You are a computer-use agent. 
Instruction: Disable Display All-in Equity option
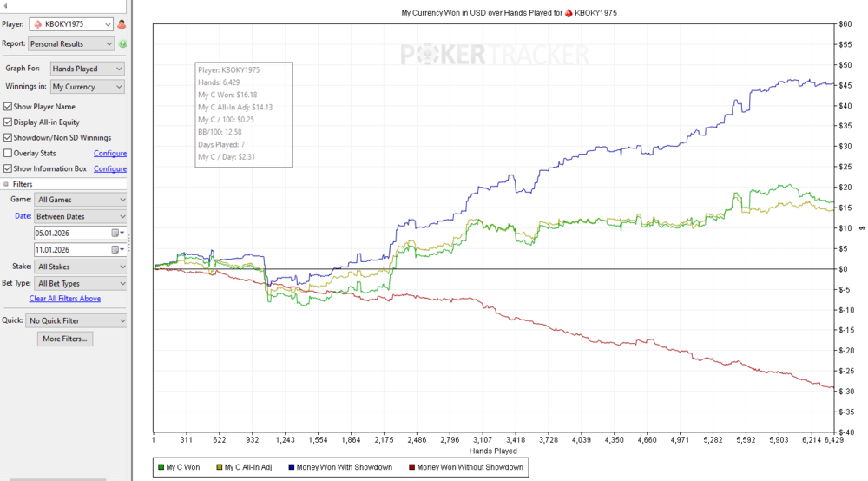(8, 122)
